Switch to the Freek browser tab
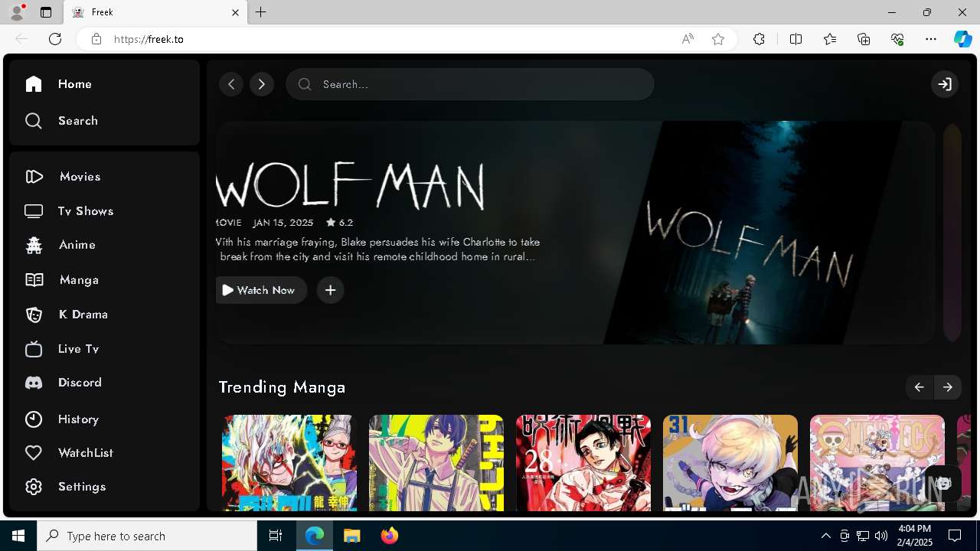980x551 pixels. coord(156,12)
